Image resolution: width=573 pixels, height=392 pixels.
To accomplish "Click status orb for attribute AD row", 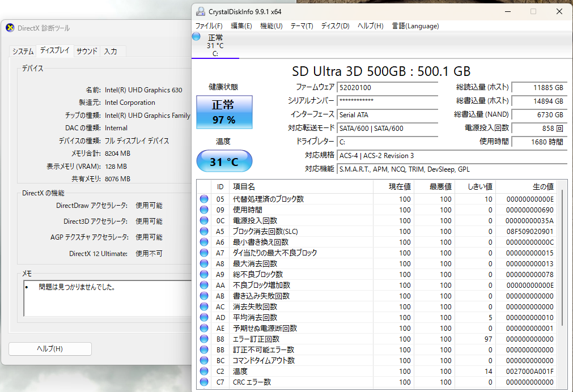I will point(204,317).
